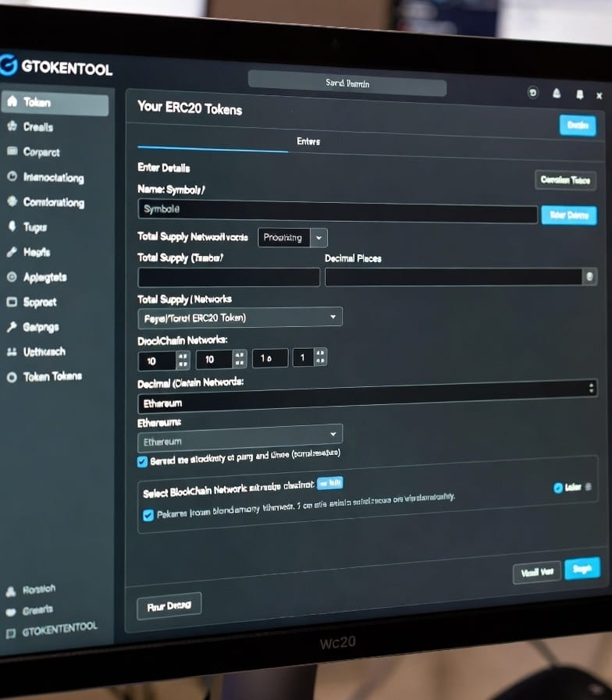Adjust the stepper with value 1

[x=321, y=357]
